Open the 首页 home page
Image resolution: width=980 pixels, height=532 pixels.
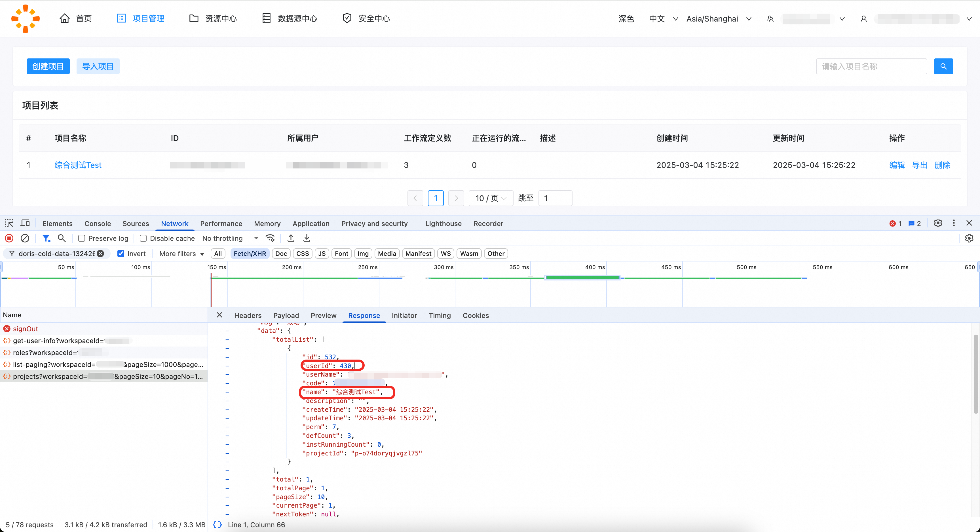click(75, 18)
